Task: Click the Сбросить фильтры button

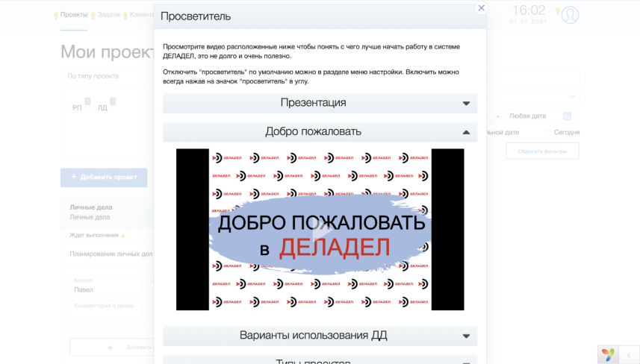Action: pos(542,151)
